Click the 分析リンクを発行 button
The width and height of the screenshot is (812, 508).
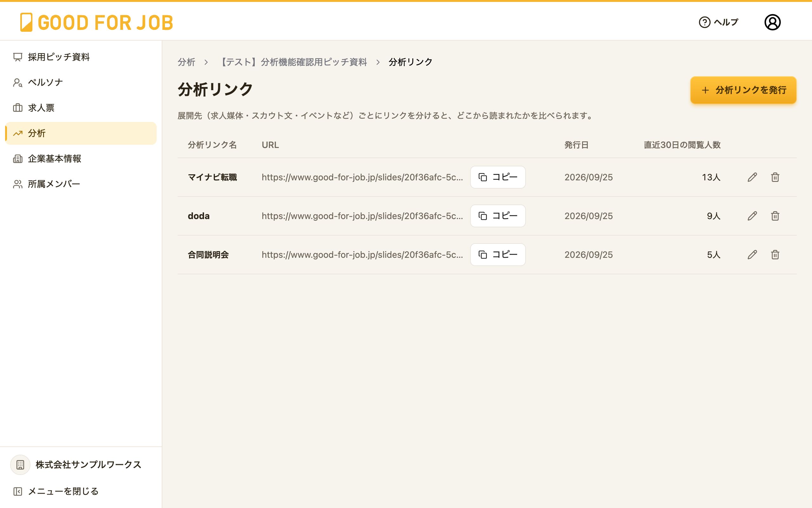(743, 90)
